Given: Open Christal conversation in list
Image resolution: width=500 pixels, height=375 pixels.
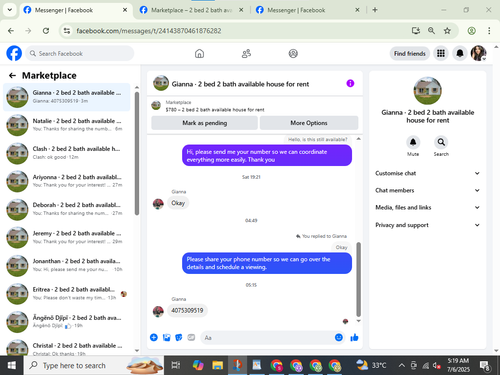Looking at the screenshot, I should tap(67, 348).
